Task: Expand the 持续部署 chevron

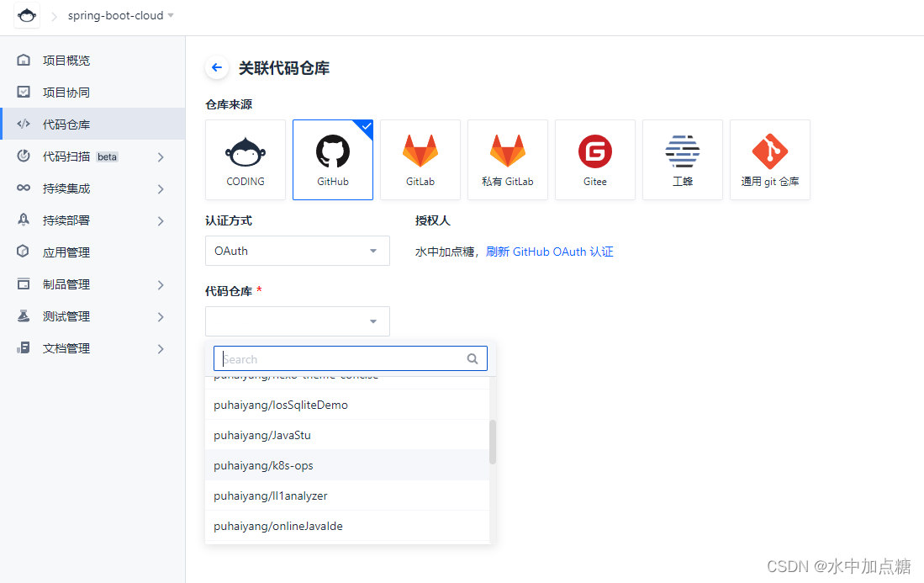Action: point(161,220)
